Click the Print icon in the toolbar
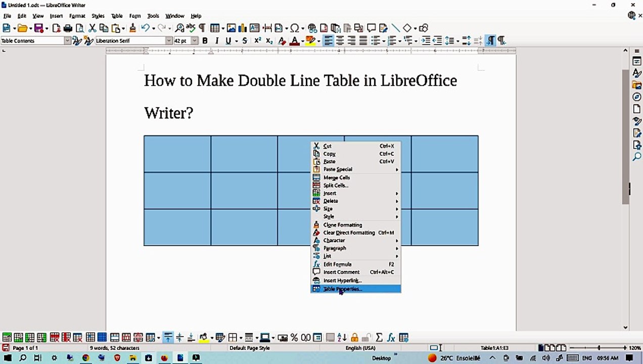The image size is (643, 364). click(x=68, y=28)
